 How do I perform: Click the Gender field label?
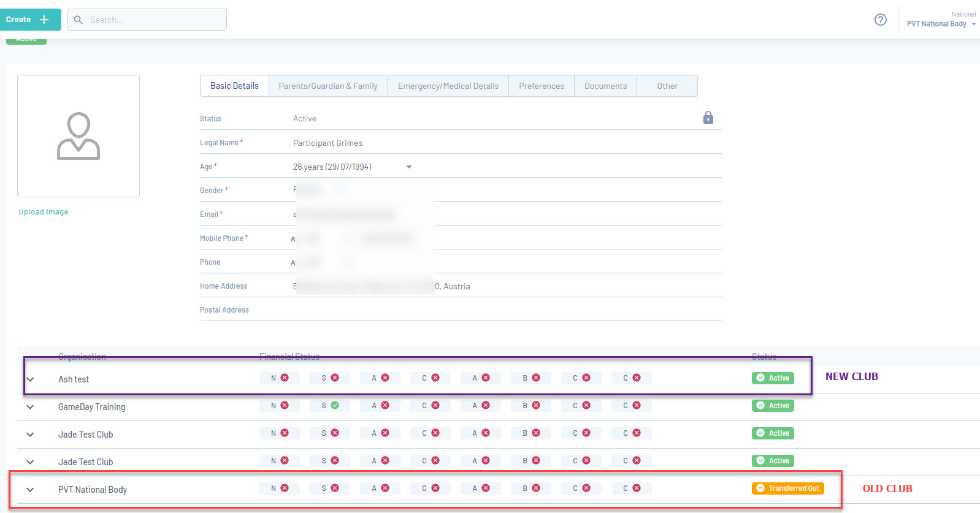(214, 191)
